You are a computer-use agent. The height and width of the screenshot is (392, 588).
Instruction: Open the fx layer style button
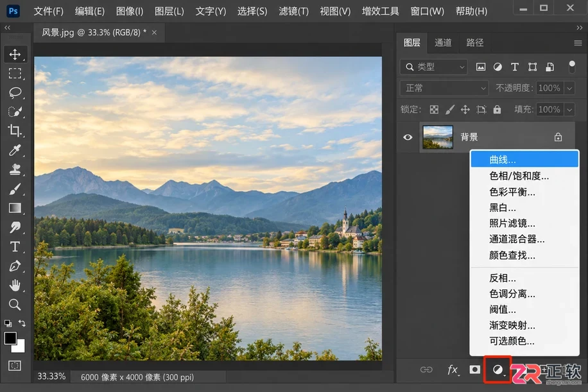[453, 370]
